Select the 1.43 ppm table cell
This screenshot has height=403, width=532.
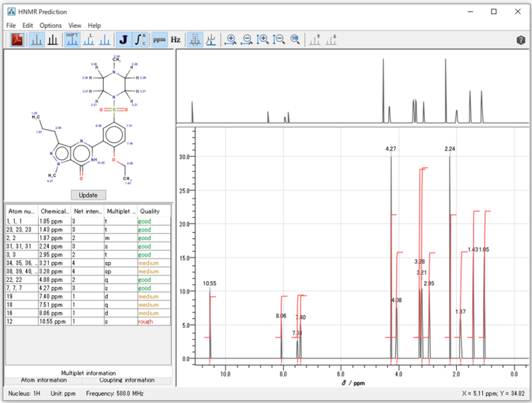55,229
